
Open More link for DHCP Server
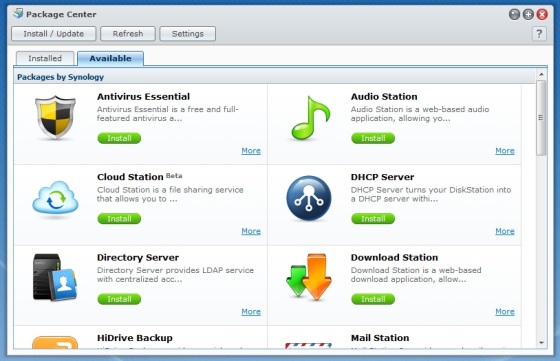click(505, 231)
